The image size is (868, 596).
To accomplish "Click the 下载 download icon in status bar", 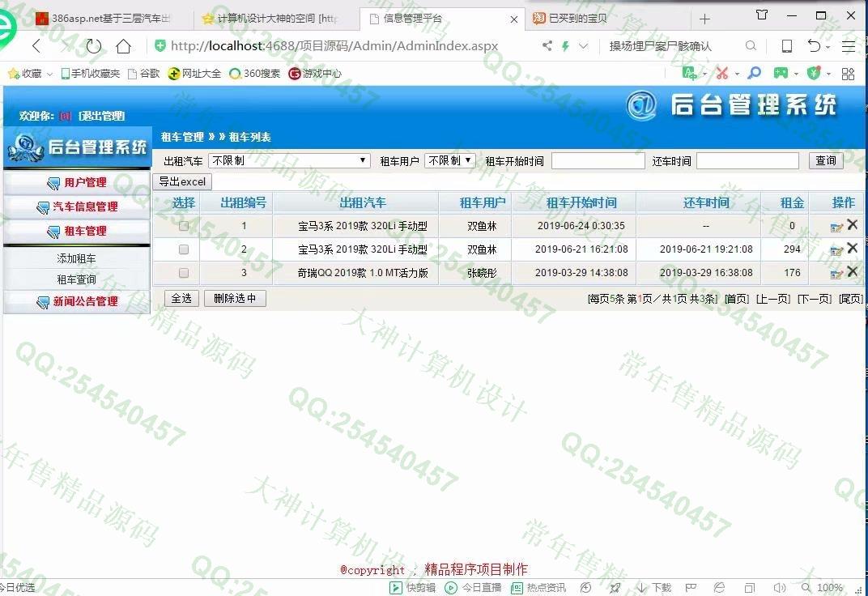I will (653, 588).
